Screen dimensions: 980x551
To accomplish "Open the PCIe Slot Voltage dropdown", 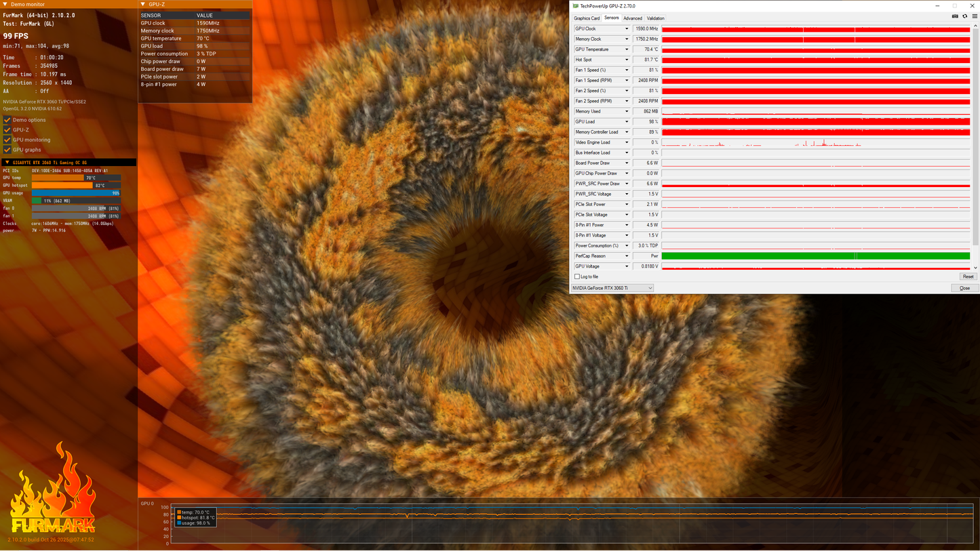I will pos(627,215).
